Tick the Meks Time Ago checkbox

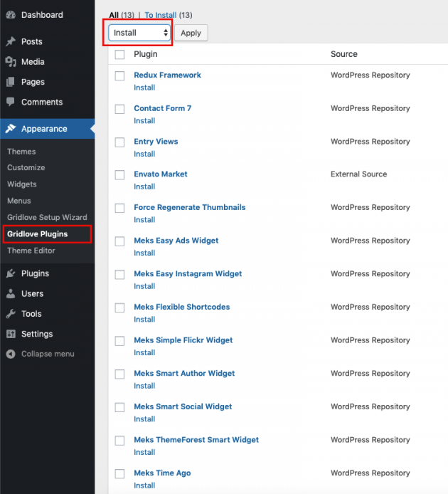click(x=119, y=473)
